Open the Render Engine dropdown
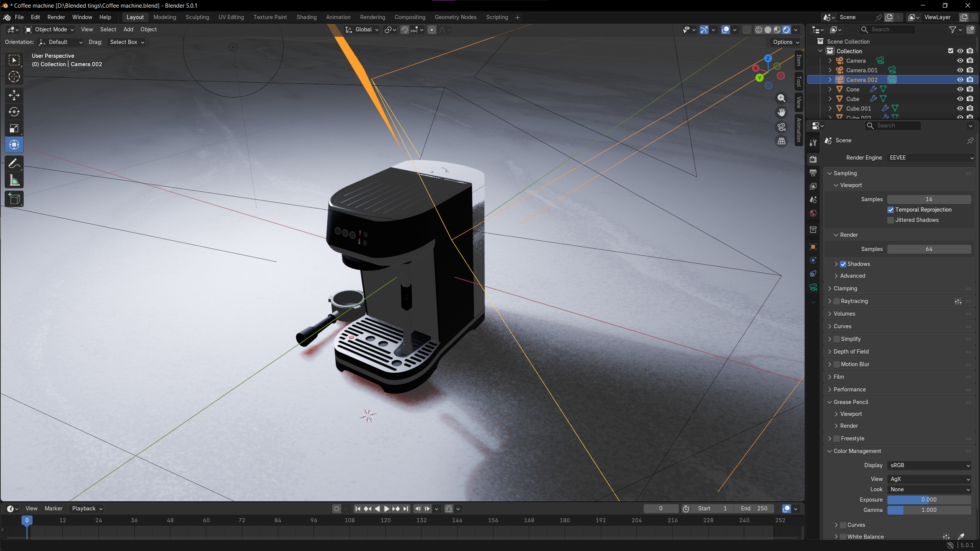The width and height of the screenshot is (980, 551). tap(930, 158)
